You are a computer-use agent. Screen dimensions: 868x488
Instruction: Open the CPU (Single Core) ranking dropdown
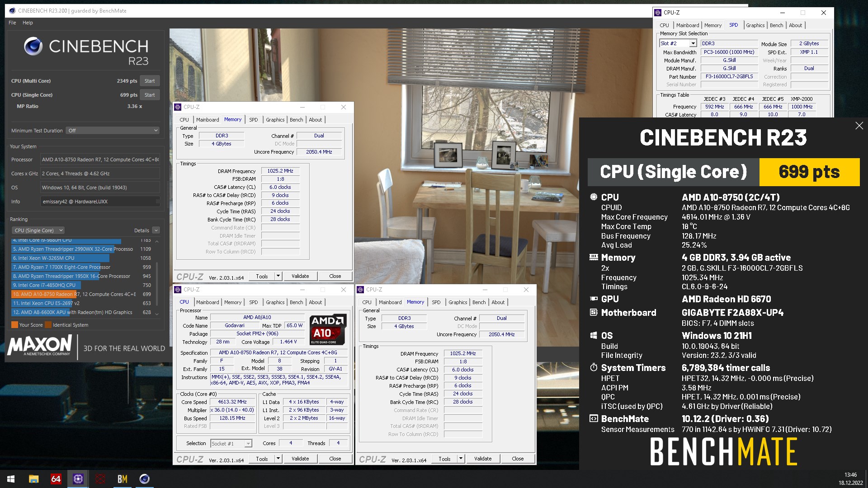coord(38,230)
